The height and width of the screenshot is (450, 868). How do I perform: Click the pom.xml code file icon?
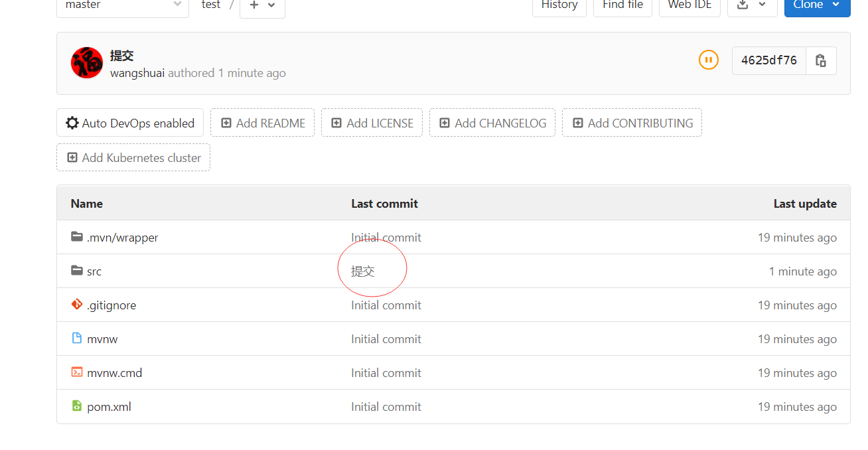click(x=77, y=406)
